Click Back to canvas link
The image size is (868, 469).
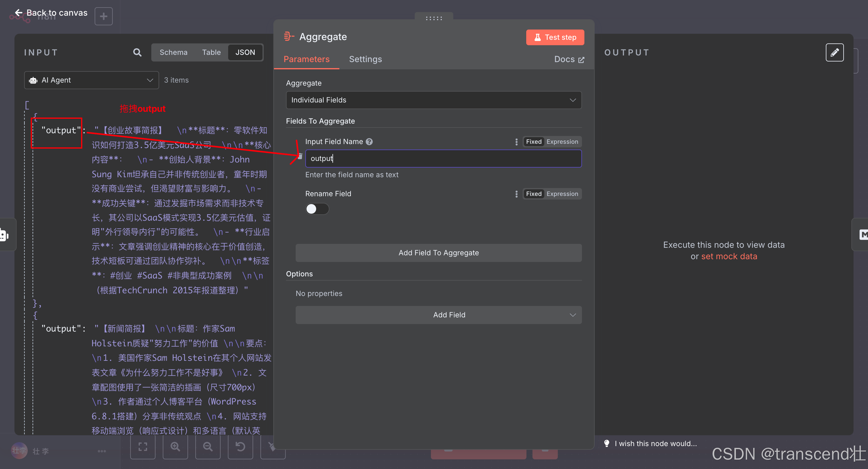tap(51, 13)
